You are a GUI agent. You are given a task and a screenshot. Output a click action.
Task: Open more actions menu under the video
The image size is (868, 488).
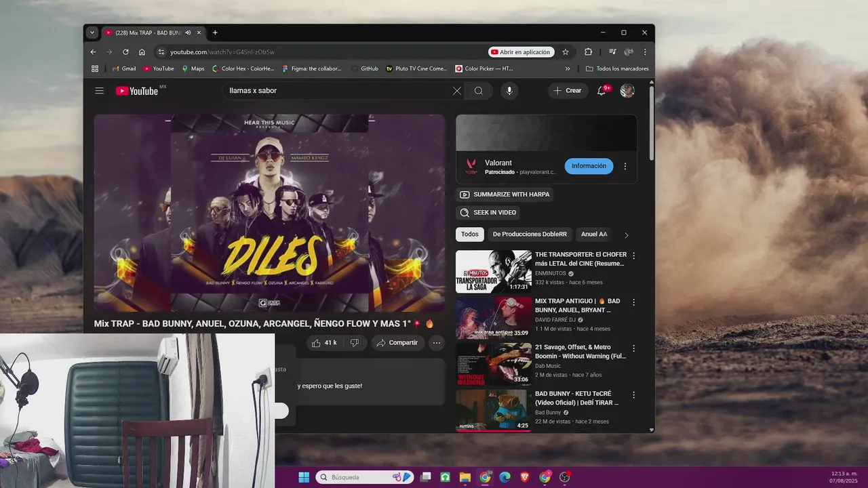pyautogui.click(x=437, y=343)
